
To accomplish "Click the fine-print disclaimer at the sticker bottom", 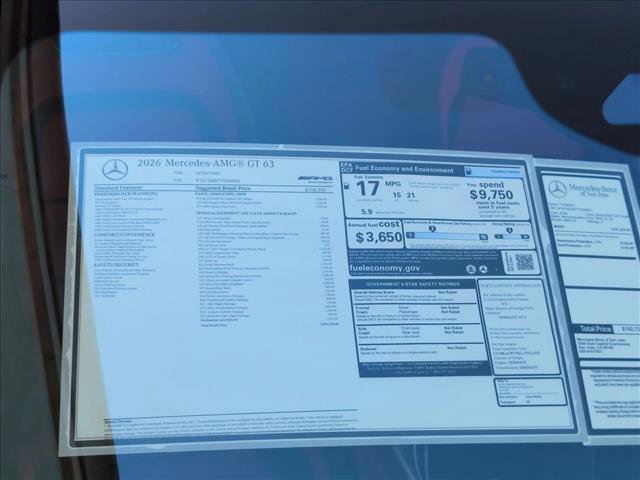I will [231, 423].
